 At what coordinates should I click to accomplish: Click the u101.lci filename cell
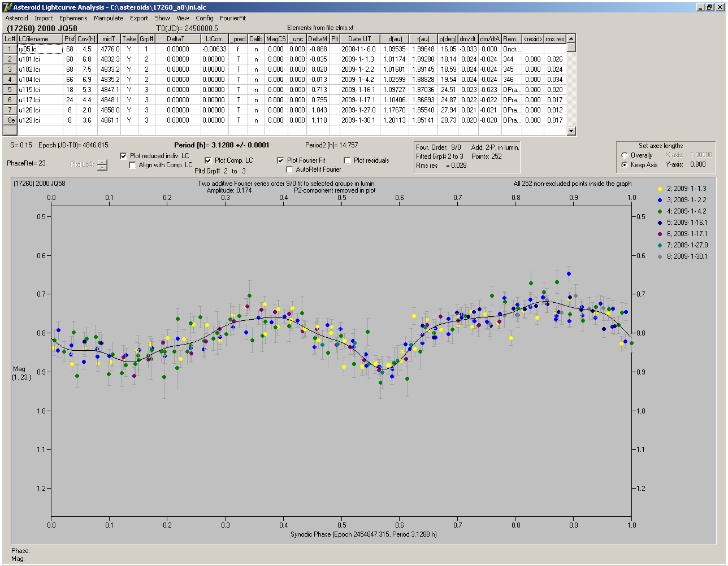point(40,59)
